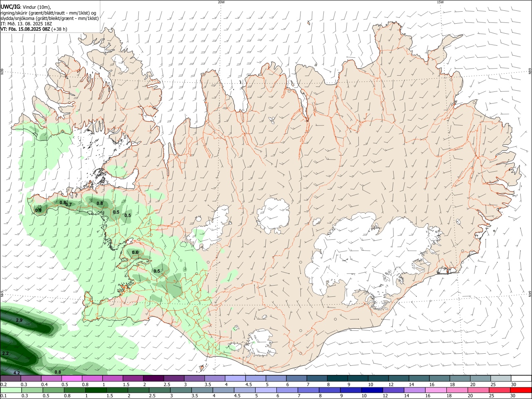Click the darkest green swatch in the lower legend row

96,390
